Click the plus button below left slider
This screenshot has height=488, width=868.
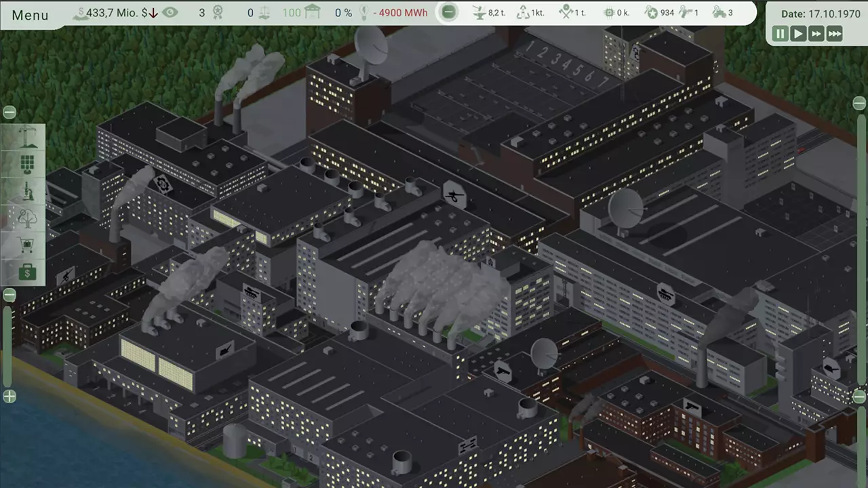tap(9, 396)
